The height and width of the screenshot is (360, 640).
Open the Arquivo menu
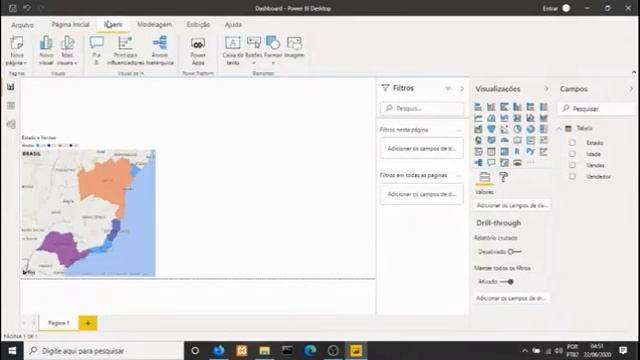(22, 25)
